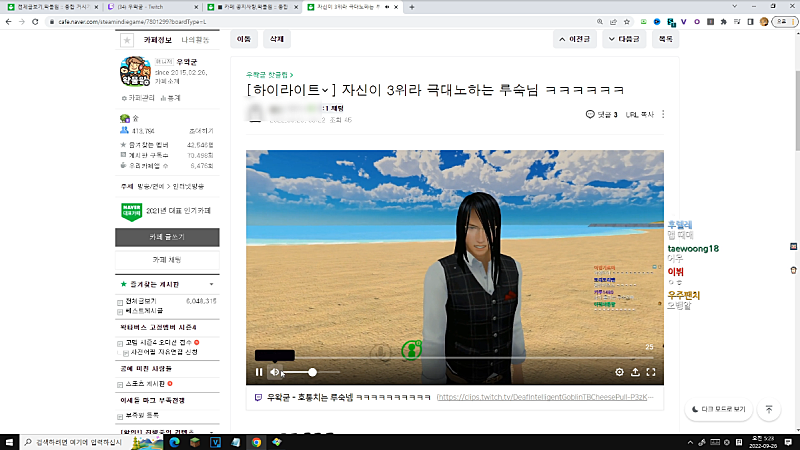Open 카페관리 (cafe management) gear link
800x450 pixels.
point(138,98)
